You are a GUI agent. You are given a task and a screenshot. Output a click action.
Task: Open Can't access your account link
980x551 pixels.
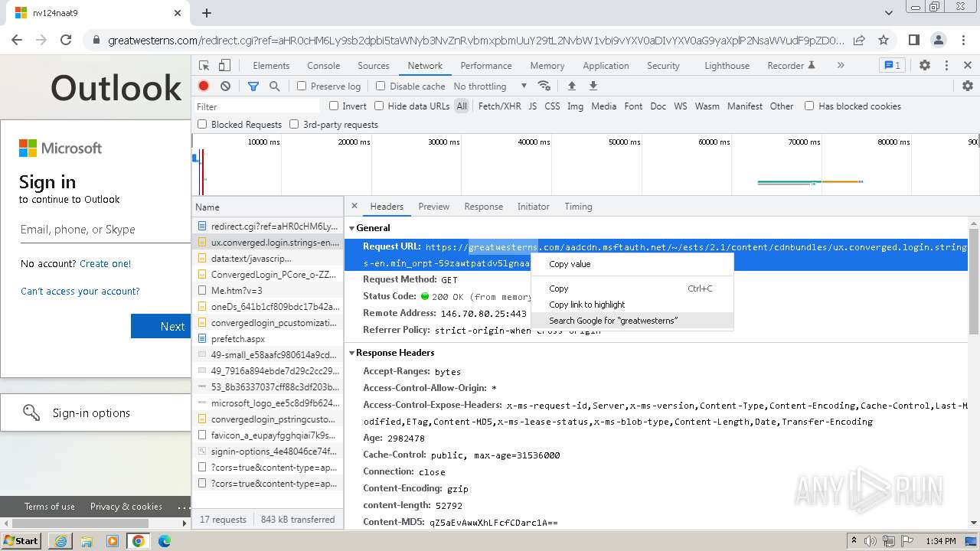pos(80,291)
